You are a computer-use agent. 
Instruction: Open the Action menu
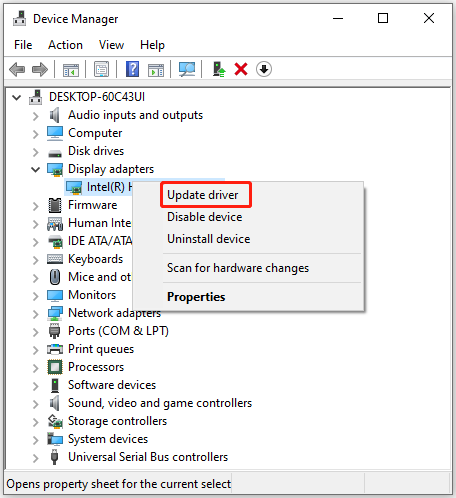click(x=65, y=45)
